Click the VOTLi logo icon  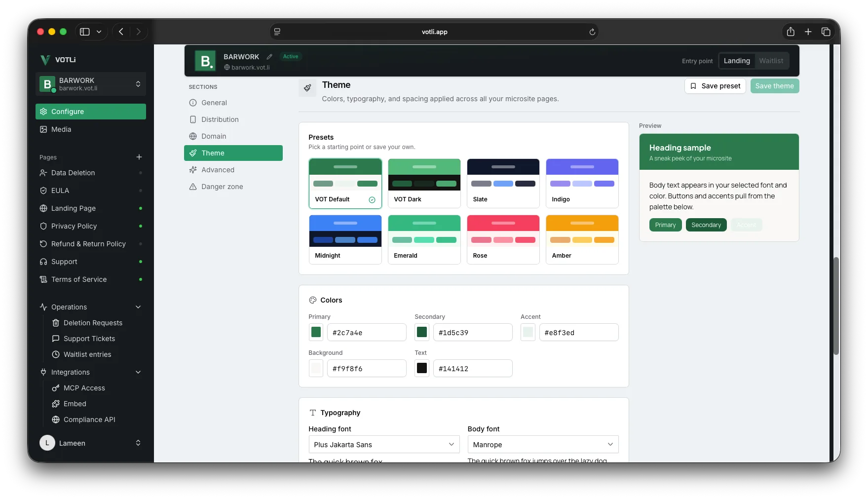[x=45, y=60]
